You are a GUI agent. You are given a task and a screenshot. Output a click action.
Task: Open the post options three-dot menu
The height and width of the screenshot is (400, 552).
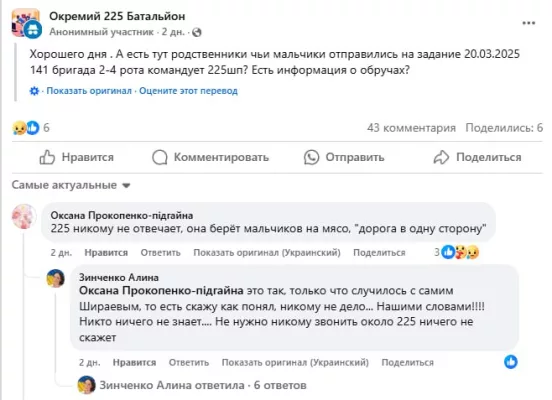pyautogui.click(x=528, y=23)
